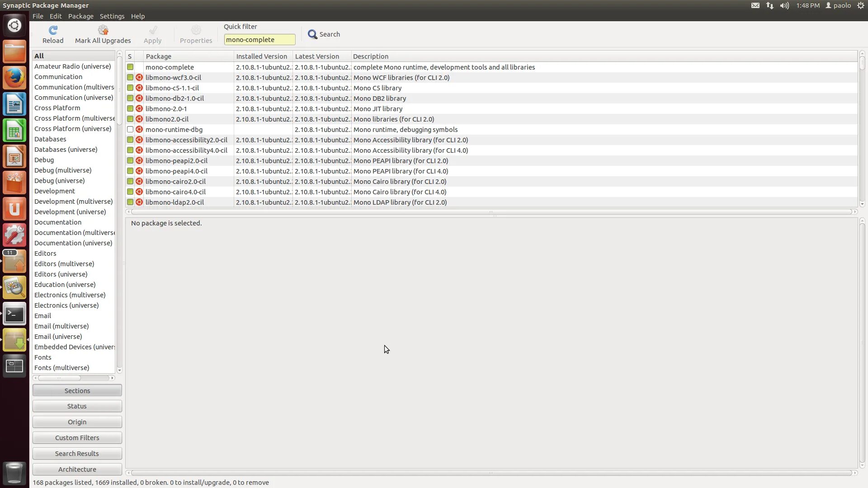Toggle status box for libmono-c5-1.1-cil
The height and width of the screenshot is (488, 868).
pos(130,88)
